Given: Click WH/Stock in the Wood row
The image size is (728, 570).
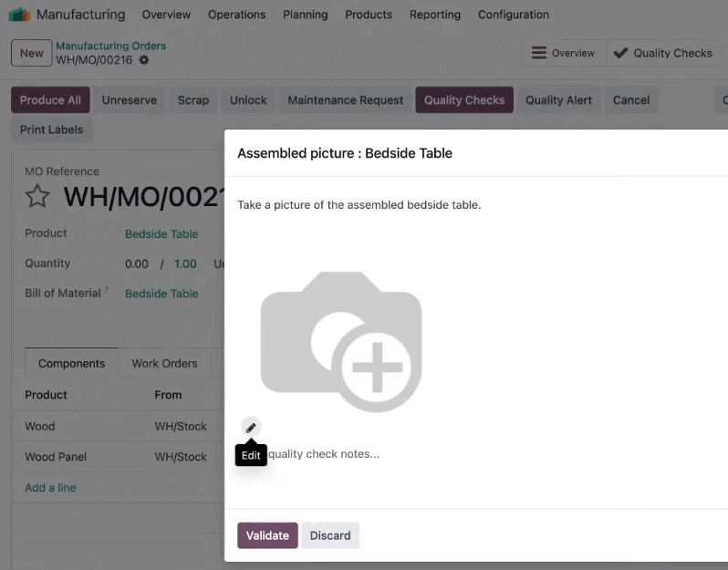Looking at the screenshot, I should click(181, 426).
